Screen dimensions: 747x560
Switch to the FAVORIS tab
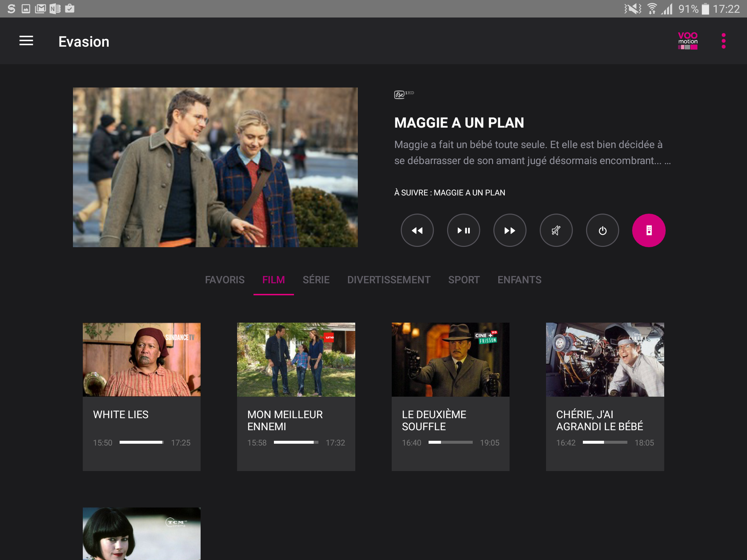pyautogui.click(x=225, y=280)
